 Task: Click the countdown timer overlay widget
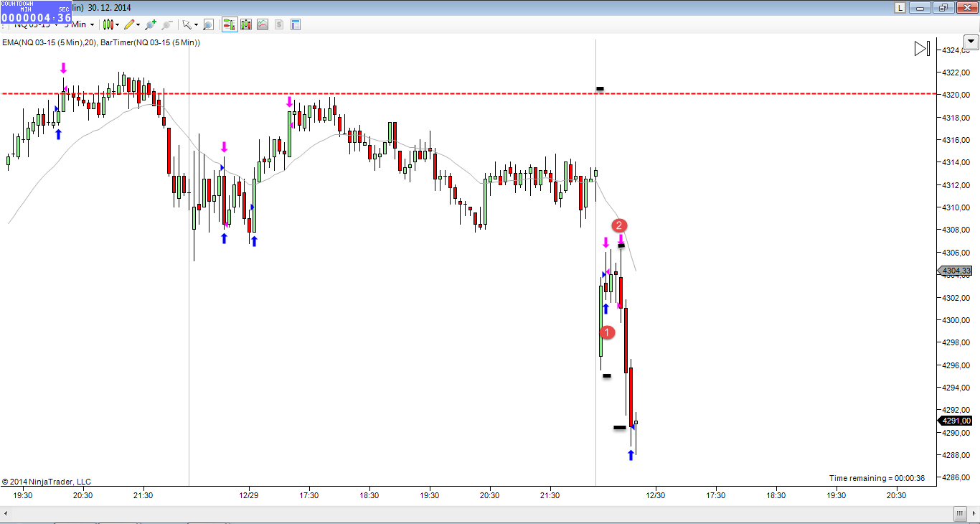coord(36,11)
